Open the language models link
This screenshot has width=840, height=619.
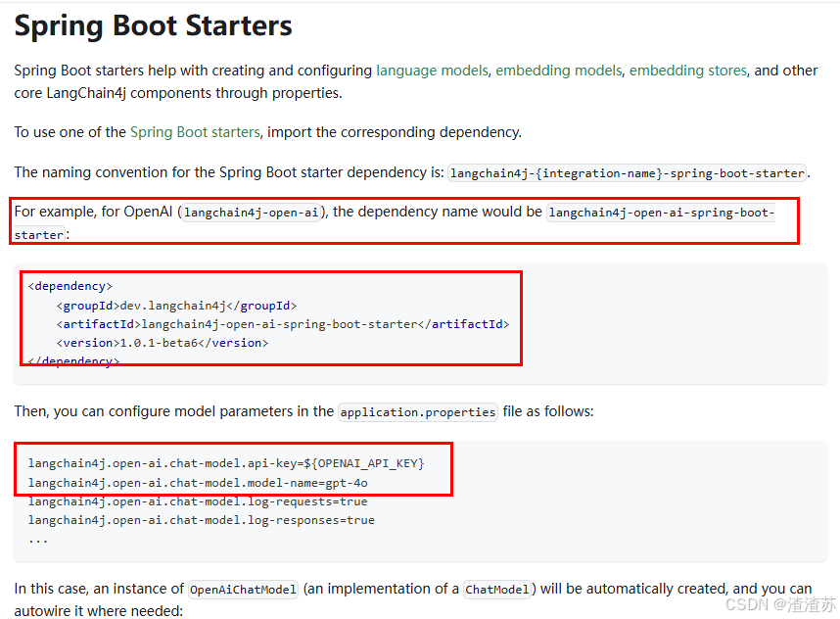pos(432,71)
